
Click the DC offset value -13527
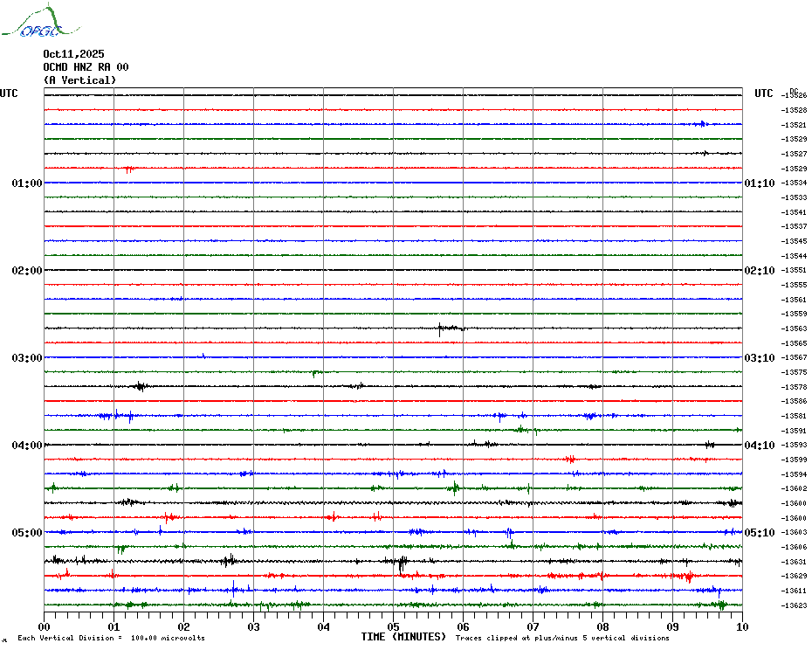[794, 154]
